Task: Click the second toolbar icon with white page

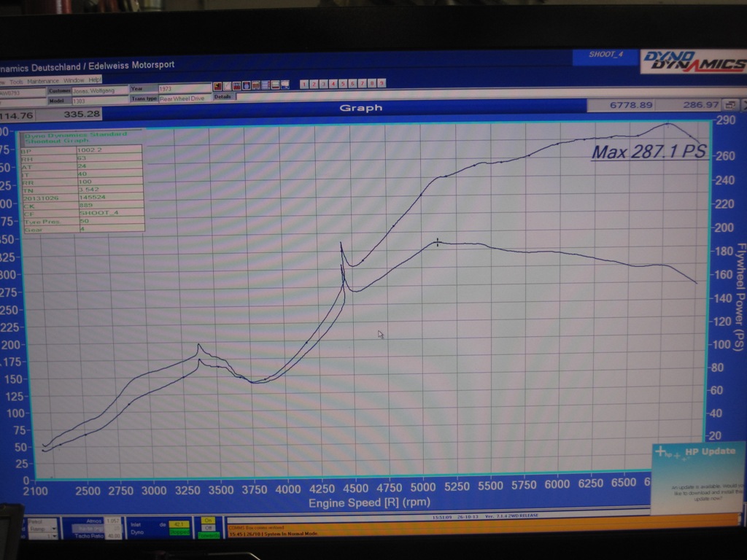Action: tap(227, 85)
